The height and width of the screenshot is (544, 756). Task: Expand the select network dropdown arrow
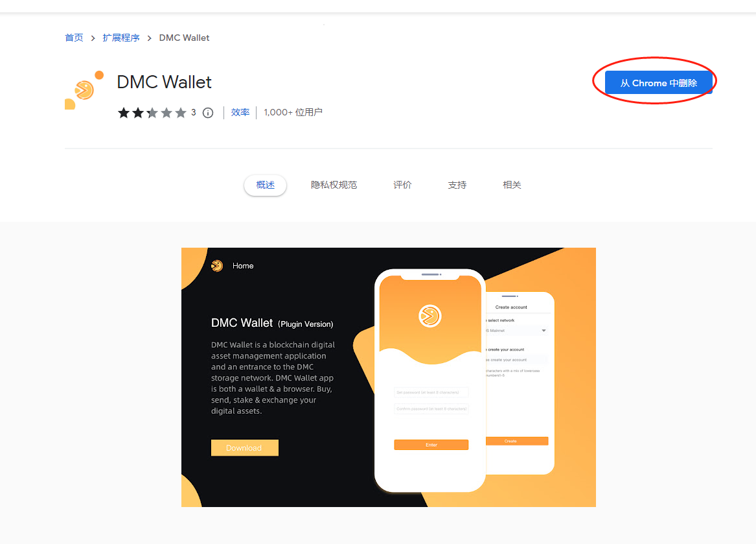[544, 331]
